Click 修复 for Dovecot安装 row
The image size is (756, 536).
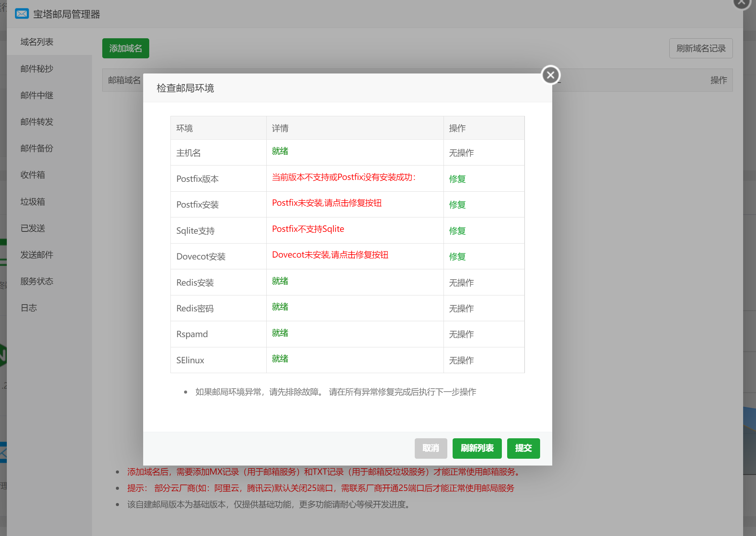pyautogui.click(x=457, y=256)
